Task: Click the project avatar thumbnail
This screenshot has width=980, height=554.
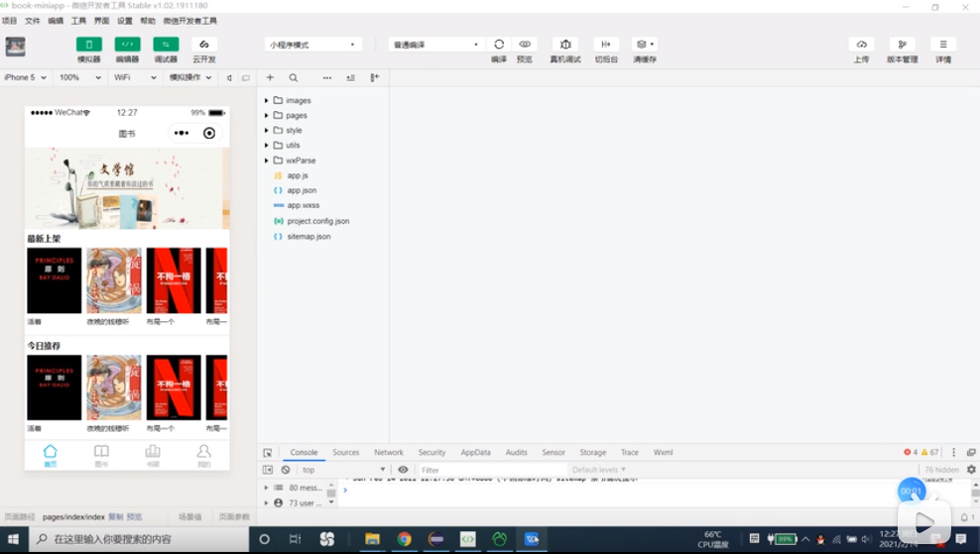Action: point(16,47)
